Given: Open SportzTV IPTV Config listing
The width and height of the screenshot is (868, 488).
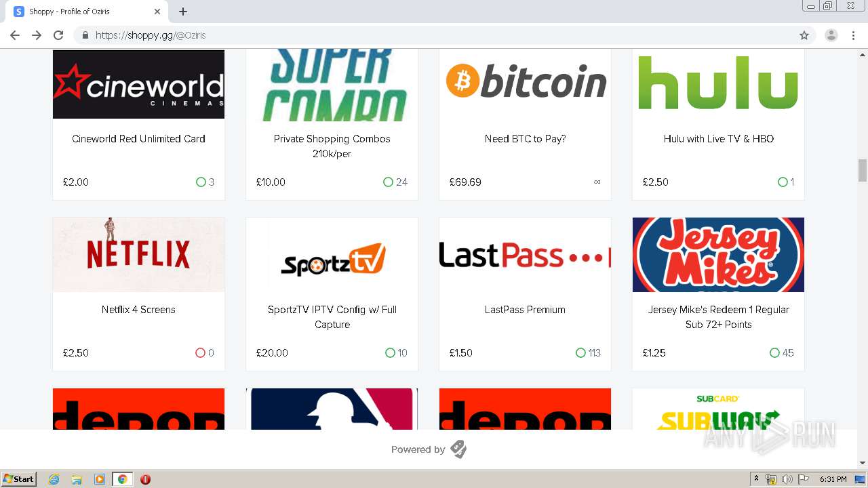Looking at the screenshot, I should pyautogui.click(x=332, y=317).
